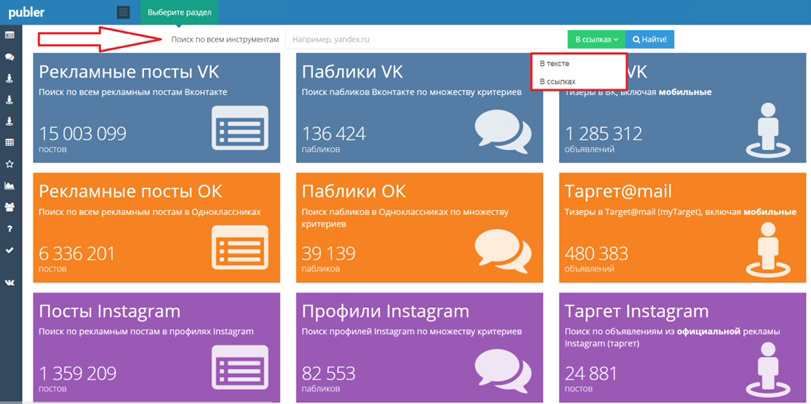
Task: Click the list icon in Рекламные посты ОК card
Action: click(x=240, y=247)
